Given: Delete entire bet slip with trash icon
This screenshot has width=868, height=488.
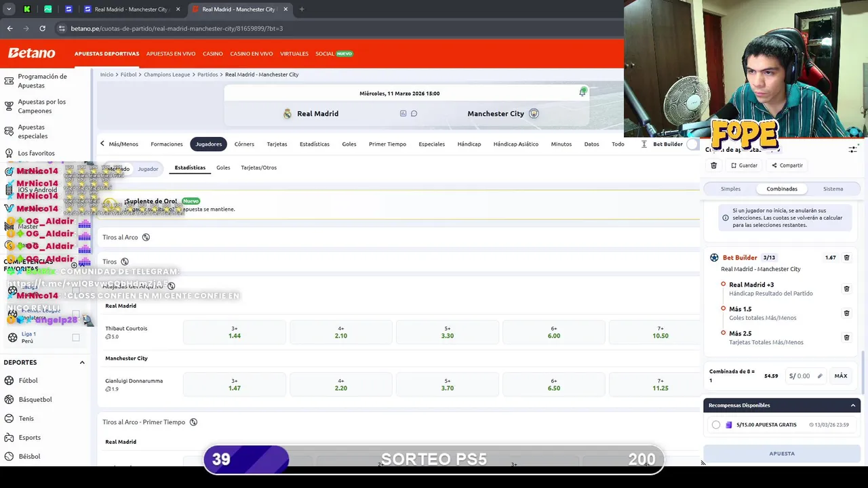Looking at the screenshot, I should pyautogui.click(x=713, y=165).
